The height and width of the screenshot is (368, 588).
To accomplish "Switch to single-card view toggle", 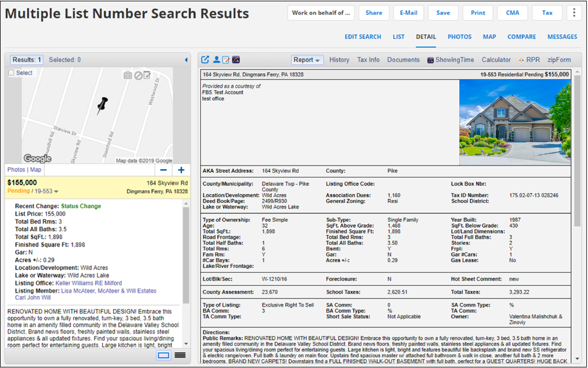I will [x=163, y=355].
